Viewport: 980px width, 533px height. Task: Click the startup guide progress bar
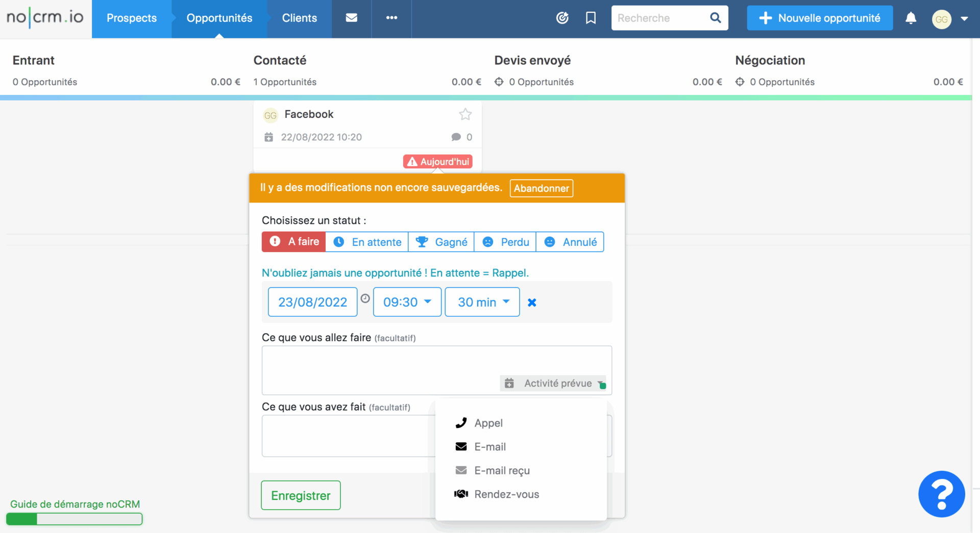74,519
